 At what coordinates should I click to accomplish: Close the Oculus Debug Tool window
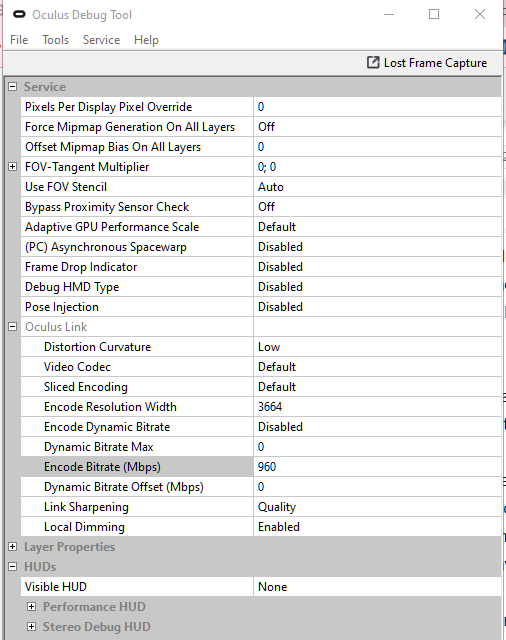[x=480, y=15]
